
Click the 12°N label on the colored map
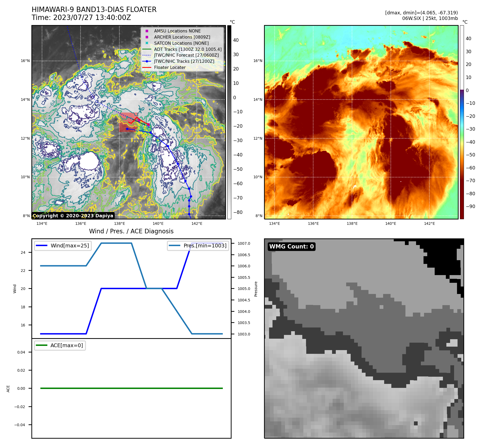[258, 138]
